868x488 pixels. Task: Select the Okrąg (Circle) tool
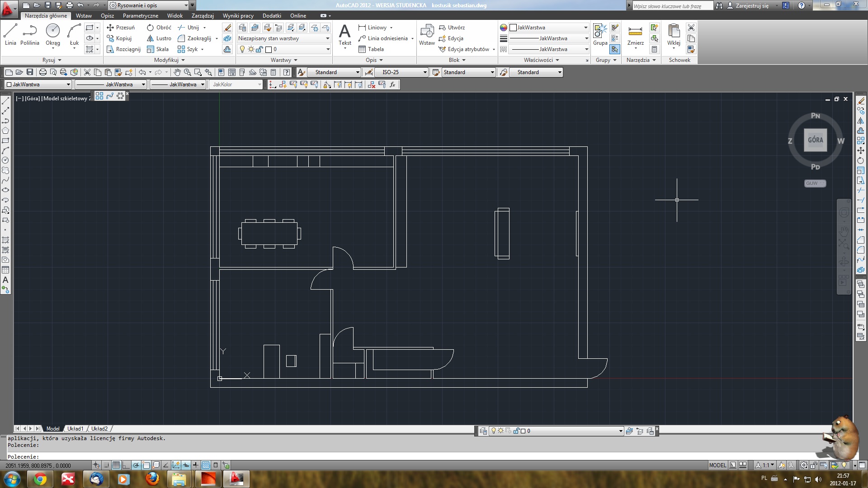(53, 32)
